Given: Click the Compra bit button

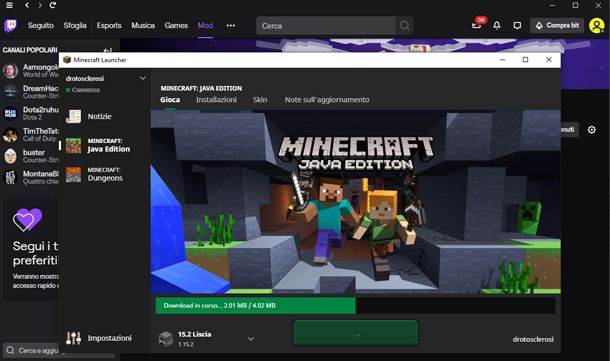Looking at the screenshot, I should [557, 26].
